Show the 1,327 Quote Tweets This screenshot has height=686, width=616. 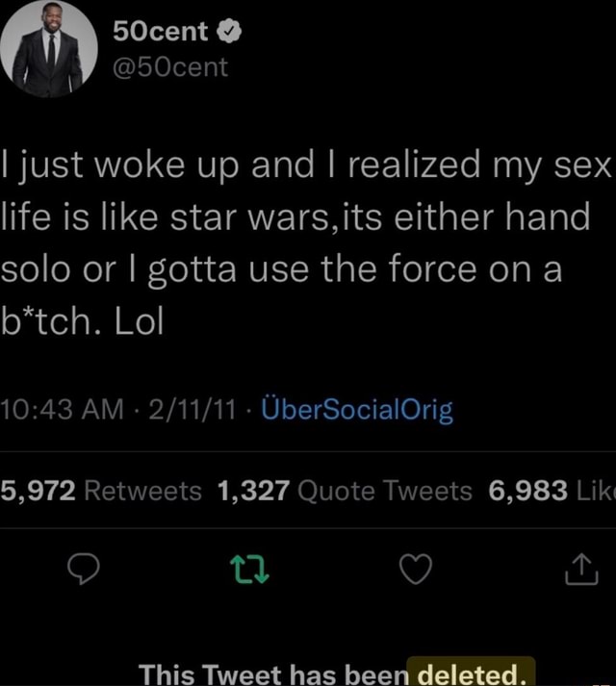(345, 492)
